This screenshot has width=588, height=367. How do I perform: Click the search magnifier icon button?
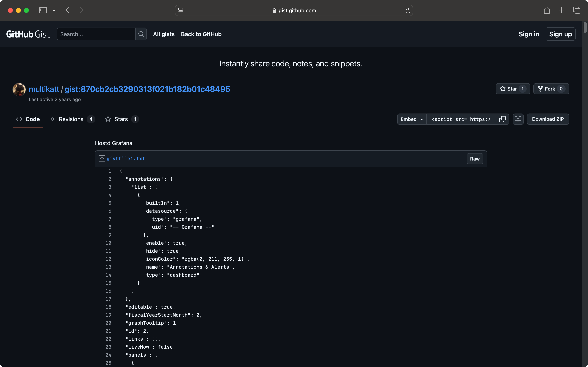coord(141,34)
